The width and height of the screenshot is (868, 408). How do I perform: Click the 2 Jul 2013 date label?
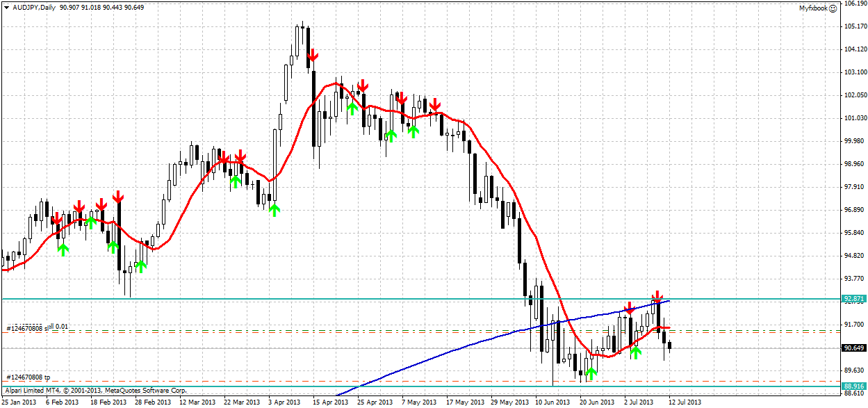(639, 402)
